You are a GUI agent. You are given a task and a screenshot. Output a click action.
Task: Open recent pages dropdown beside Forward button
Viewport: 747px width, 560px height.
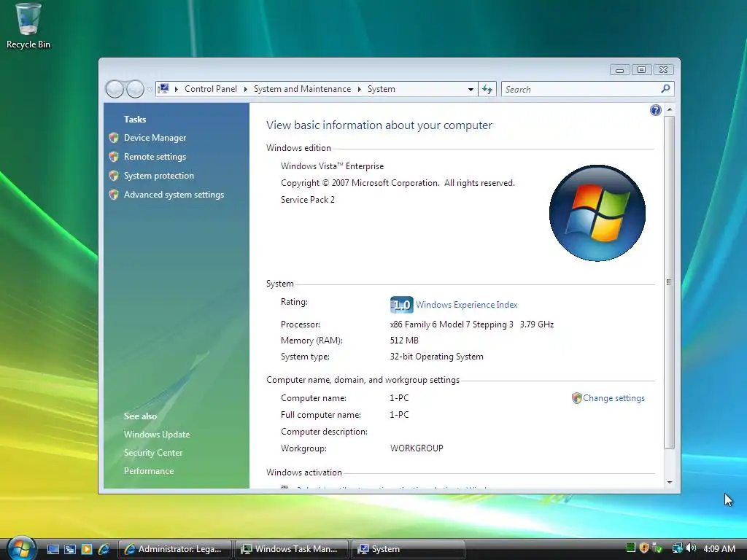pyautogui.click(x=149, y=90)
